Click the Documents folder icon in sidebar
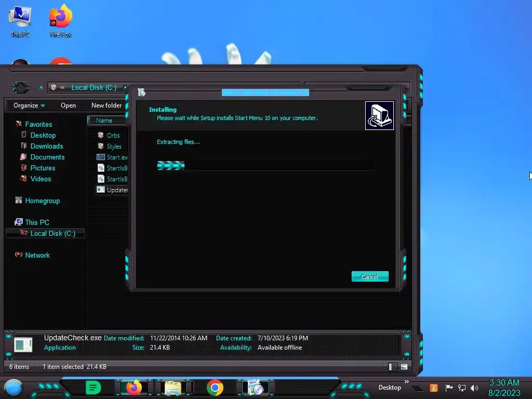Screen dimensions: 532x399 coord(23,157)
